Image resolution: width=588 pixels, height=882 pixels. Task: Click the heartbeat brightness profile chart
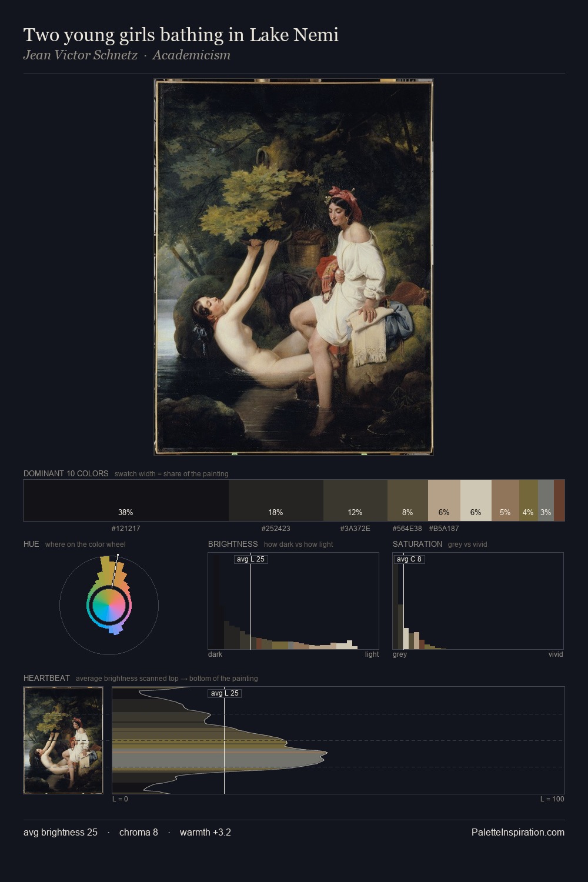click(x=338, y=740)
